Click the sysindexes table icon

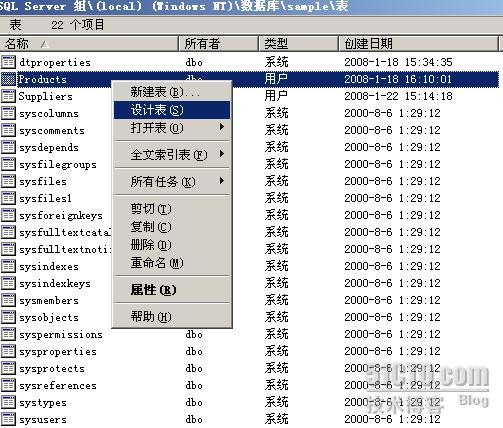(x=8, y=266)
